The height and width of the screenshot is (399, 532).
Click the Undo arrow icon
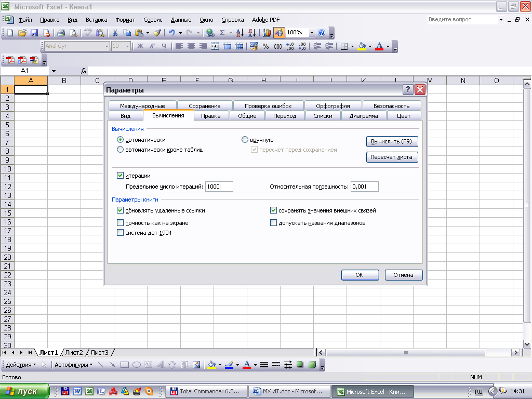(171, 33)
